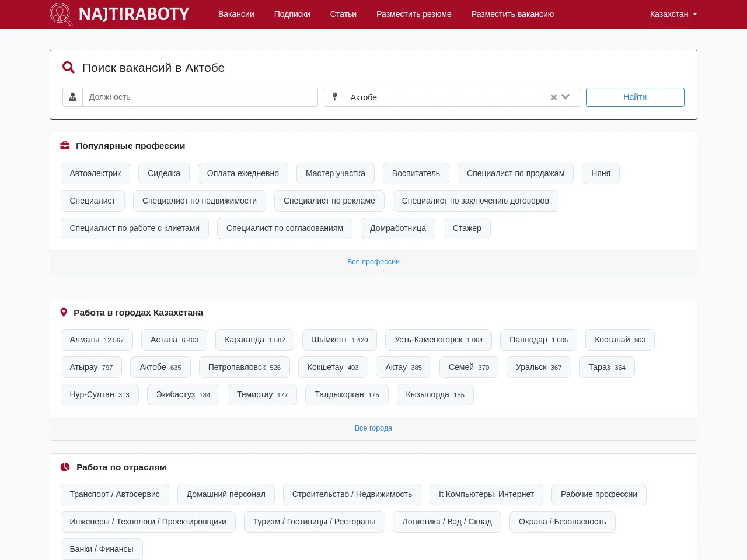This screenshot has height=560, width=747.
Task: Select the Оплата ежедневно tag
Action: [x=243, y=173]
